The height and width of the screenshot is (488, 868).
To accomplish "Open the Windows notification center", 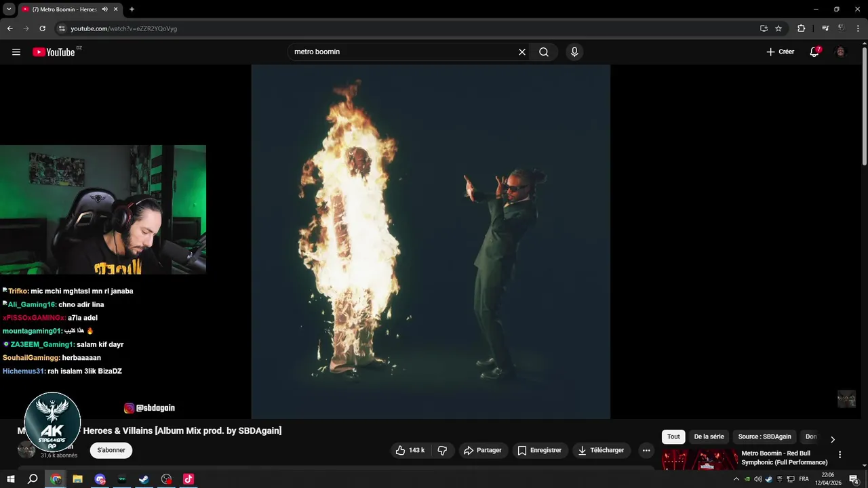I will (854, 479).
